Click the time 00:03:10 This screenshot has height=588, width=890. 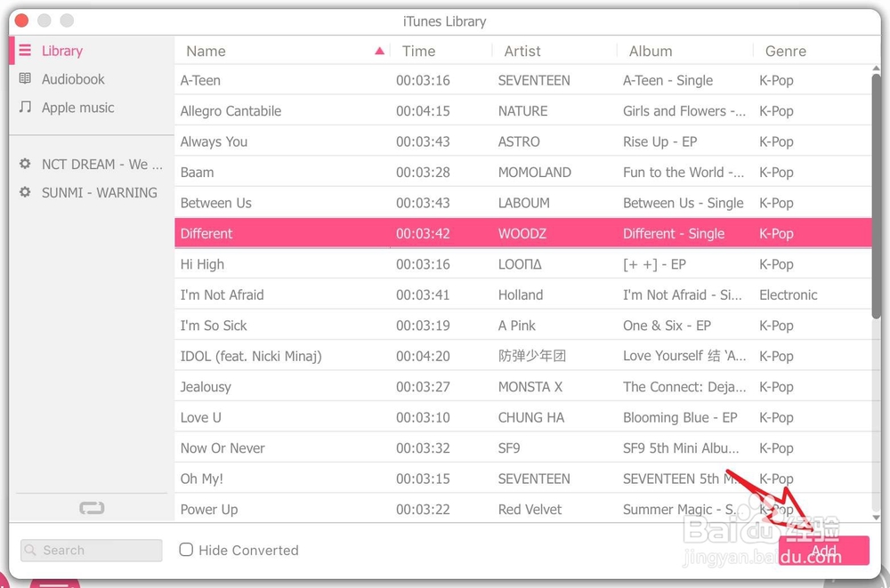[423, 417]
